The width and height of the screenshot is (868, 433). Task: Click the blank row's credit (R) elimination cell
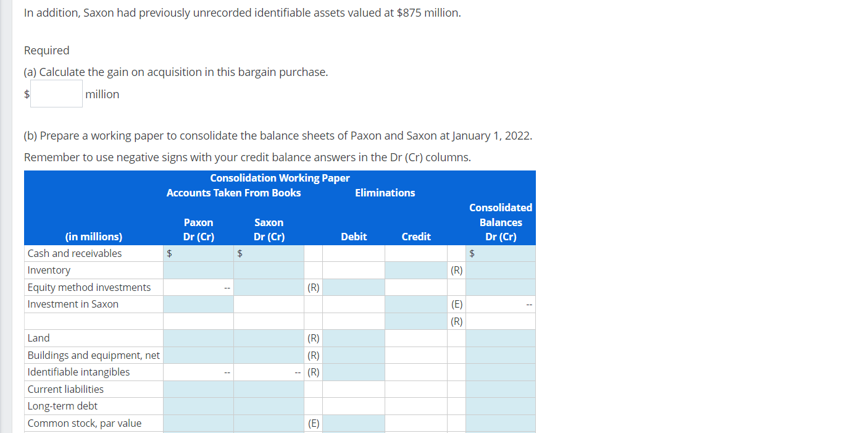tap(415, 321)
